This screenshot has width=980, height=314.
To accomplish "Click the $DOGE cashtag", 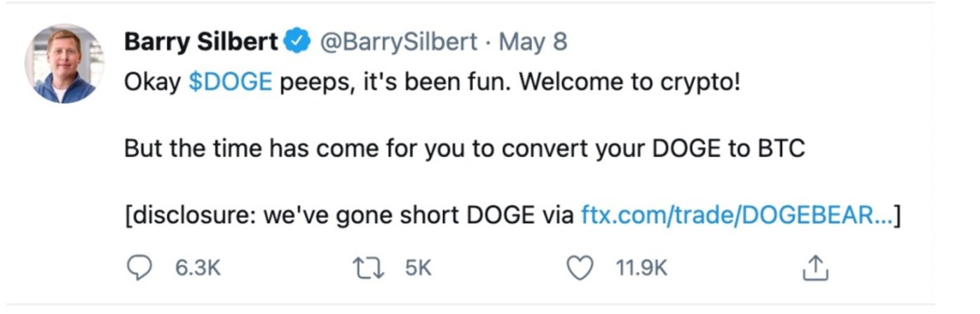I will point(230,83).
